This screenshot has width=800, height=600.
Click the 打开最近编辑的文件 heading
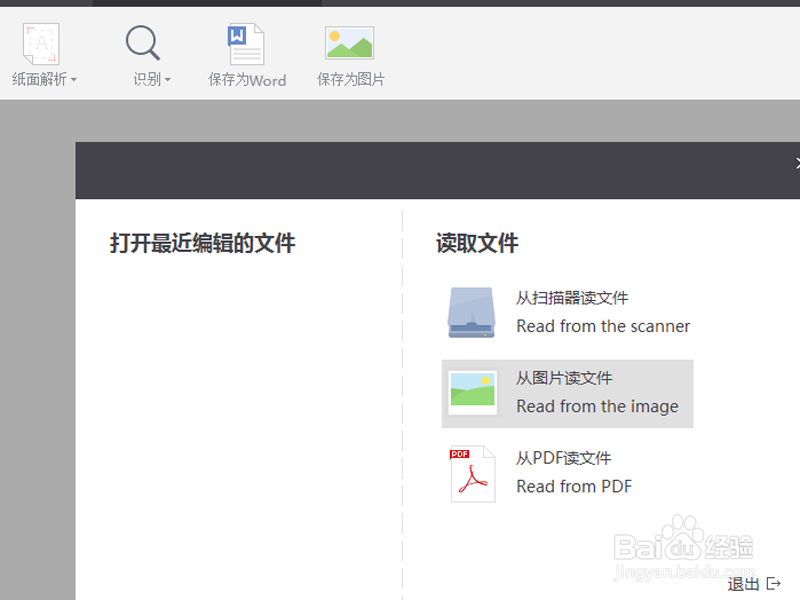203,243
